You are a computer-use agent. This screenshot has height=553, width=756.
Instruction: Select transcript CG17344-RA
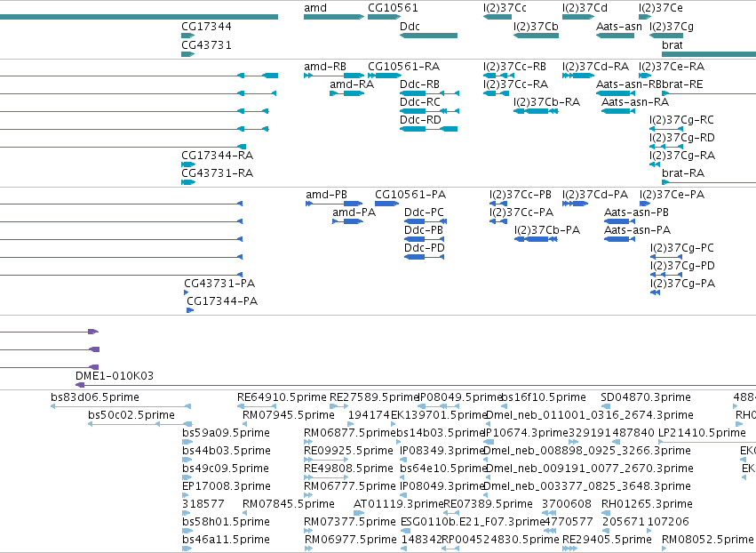point(188,164)
